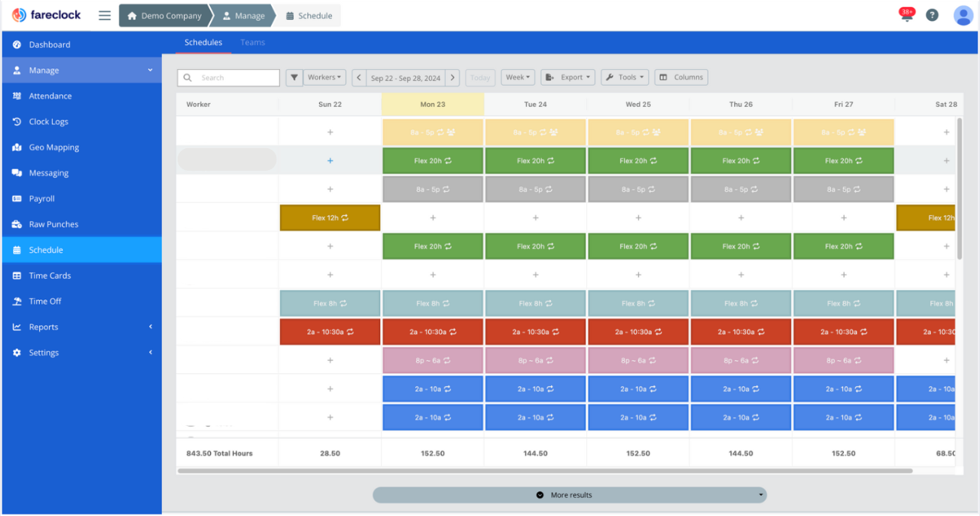The width and height of the screenshot is (980, 516).
Task: Open the hamburger menu icon
Action: [105, 16]
